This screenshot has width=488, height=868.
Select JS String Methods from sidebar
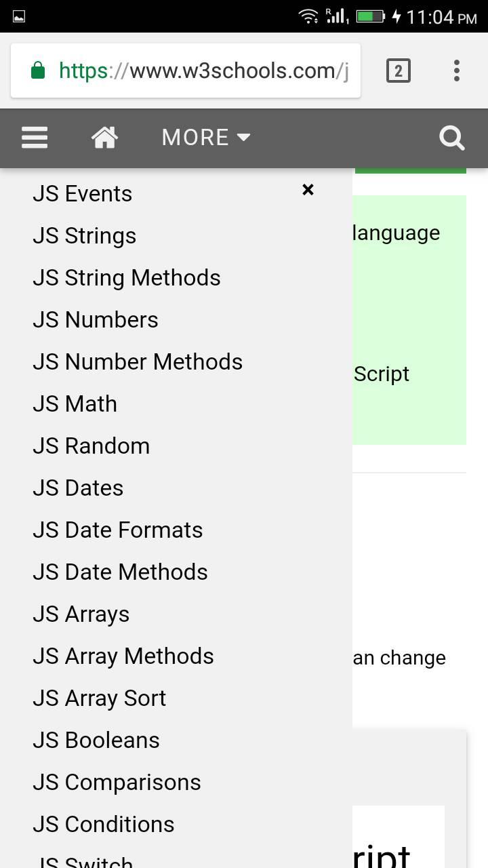[126, 278]
